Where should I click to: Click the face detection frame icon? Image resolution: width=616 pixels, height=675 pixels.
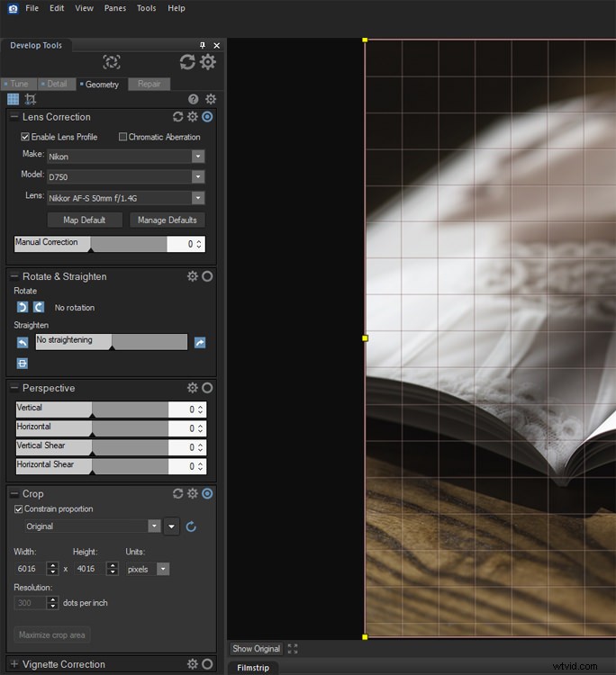[x=112, y=62]
